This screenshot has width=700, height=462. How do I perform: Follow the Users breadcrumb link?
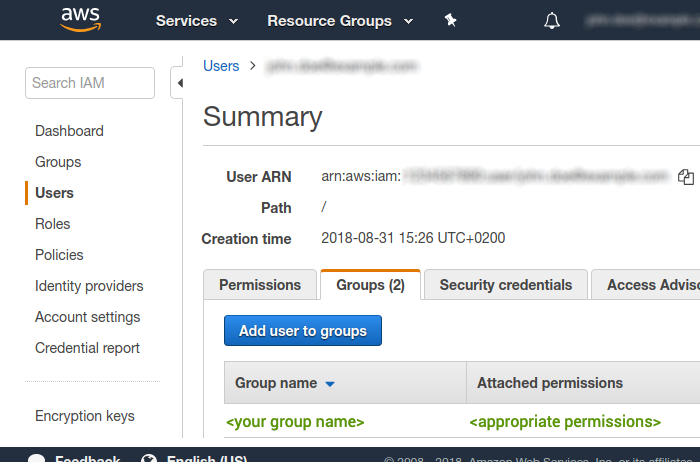pyautogui.click(x=221, y=66)
